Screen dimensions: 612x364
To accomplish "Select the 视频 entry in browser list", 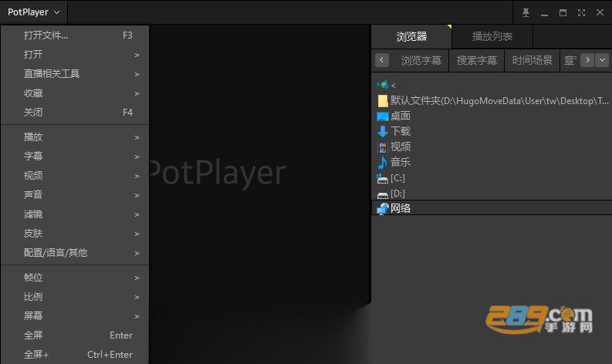I will point(401,147).
